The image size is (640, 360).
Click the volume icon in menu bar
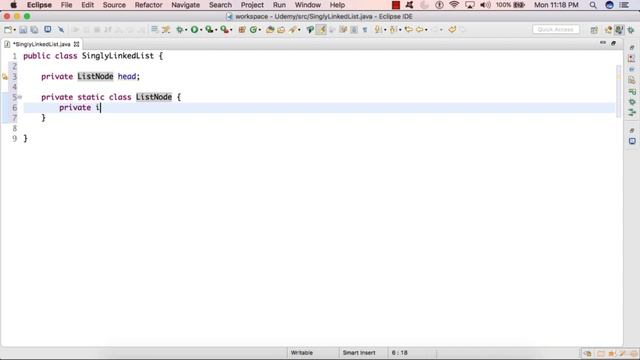click(485, 5)
